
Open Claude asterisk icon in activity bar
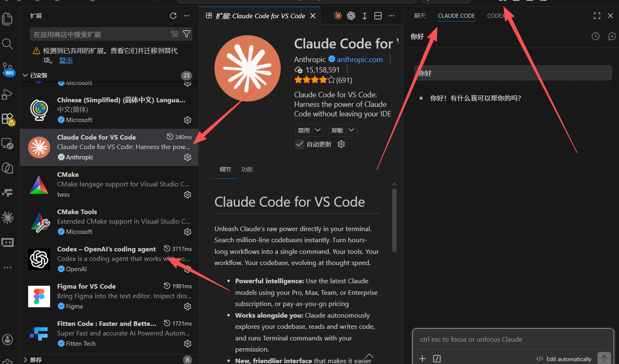coord(7,217)
